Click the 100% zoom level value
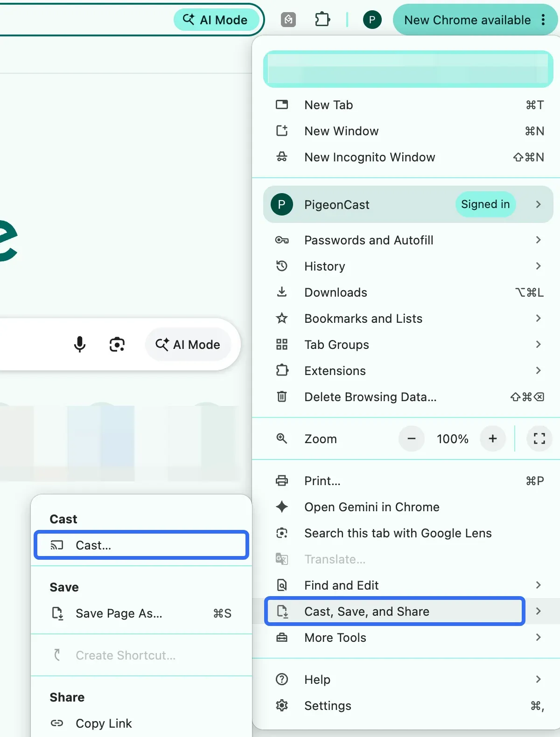Viewport: 560px width, 737px height. point(452,439)
